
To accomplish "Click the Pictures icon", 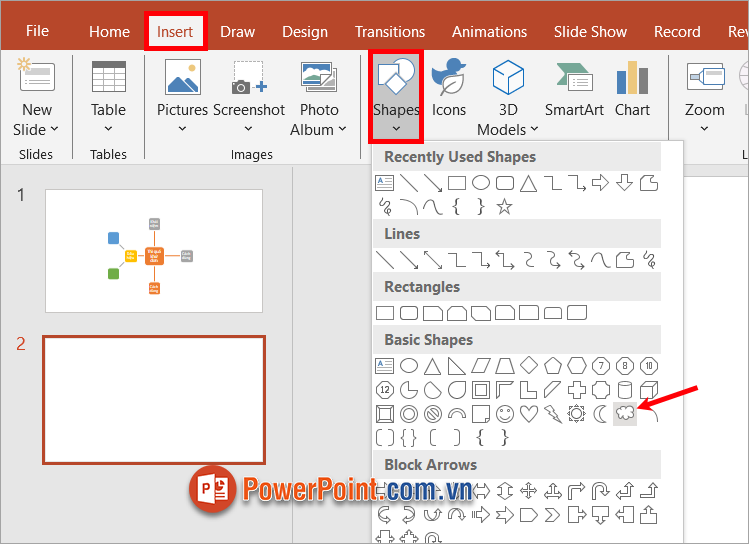I will (182, 76).
